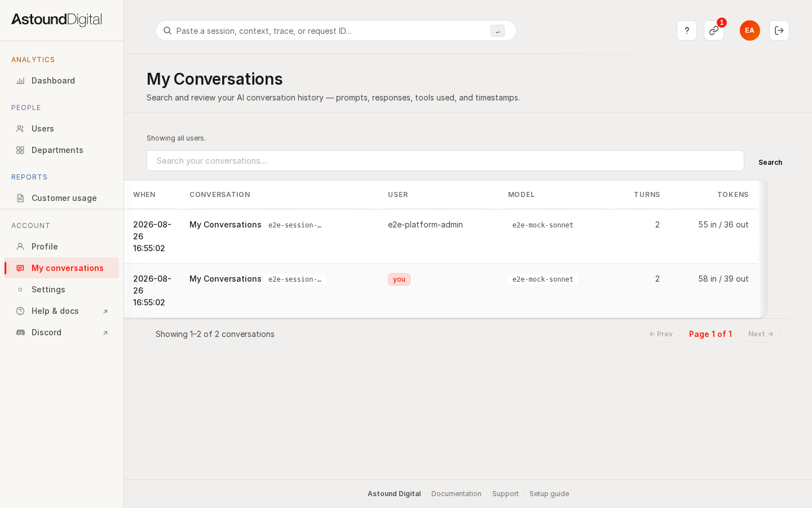Image resolution: width=812 pixels, height=508 pixels.
Task: Open Discord link in sidebar
Action: [62, 332]
